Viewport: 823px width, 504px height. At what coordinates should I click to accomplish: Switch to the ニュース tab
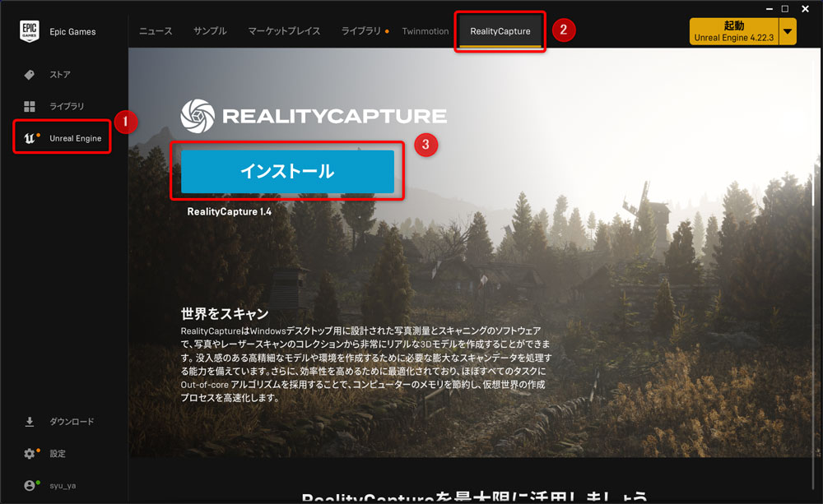click(x=156, y=31)
